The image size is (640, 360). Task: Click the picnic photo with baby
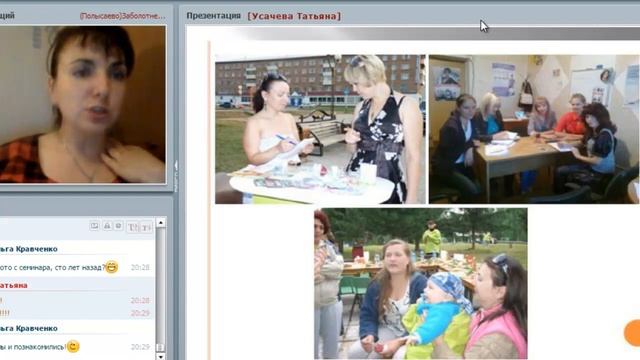click(421, 284)
